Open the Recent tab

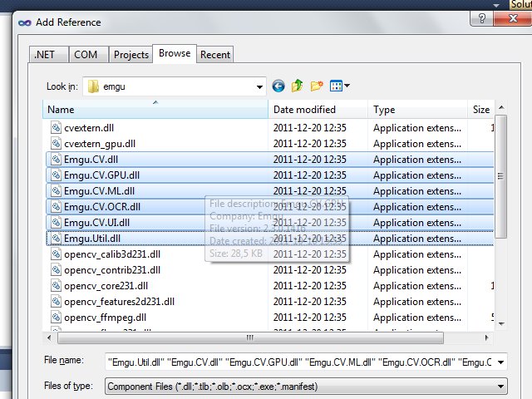coord(215,55)
